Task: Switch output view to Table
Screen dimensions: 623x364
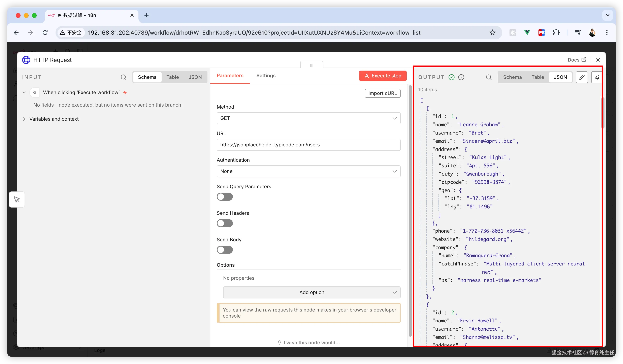Action: [537, 77]
